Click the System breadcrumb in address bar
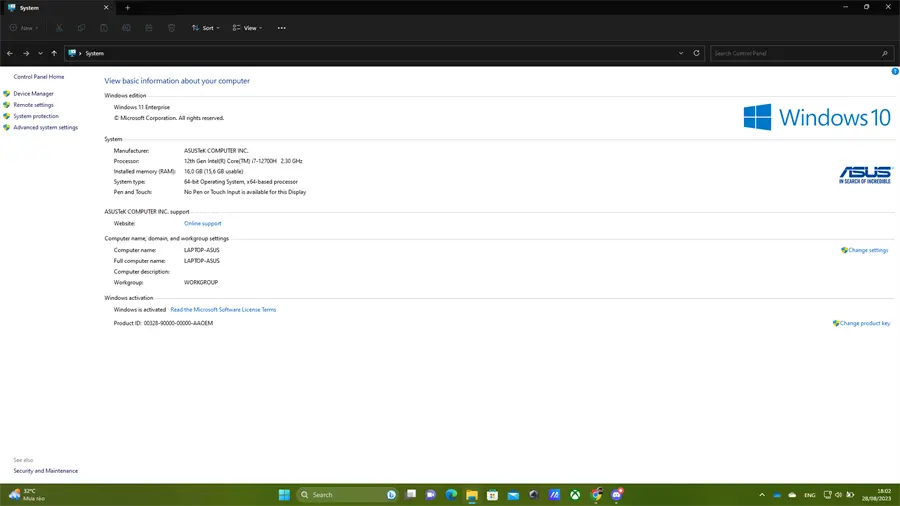Viewport: 900px width, 506px height. point(95,53)
